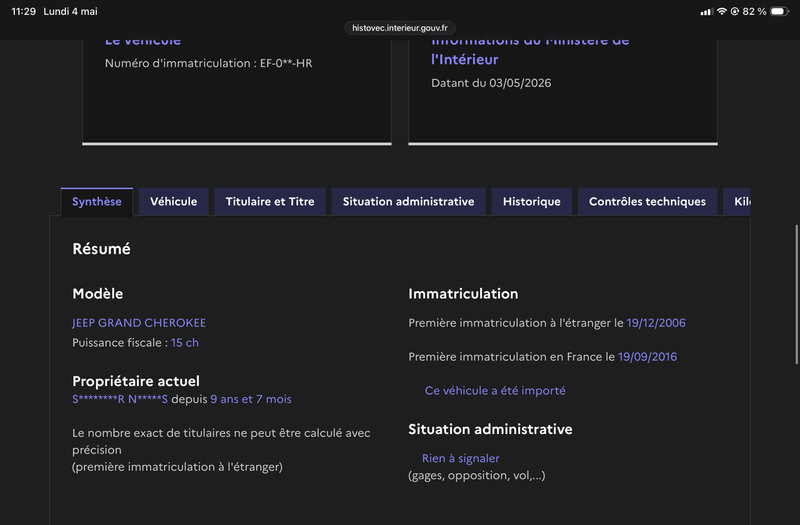Open the Synthèse tab
This screenshot has width=800, height=525.
(96, 202)
